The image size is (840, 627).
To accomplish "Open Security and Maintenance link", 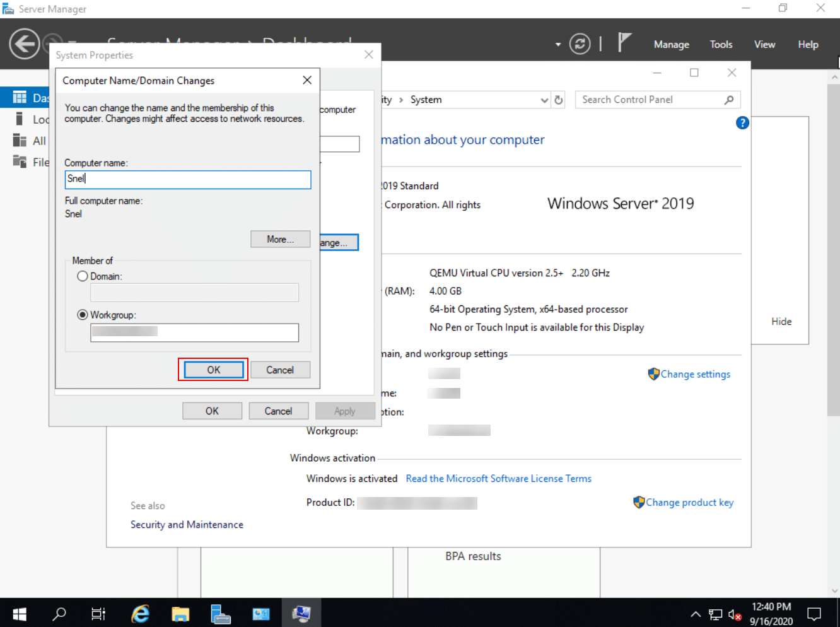I will (187, 525).
